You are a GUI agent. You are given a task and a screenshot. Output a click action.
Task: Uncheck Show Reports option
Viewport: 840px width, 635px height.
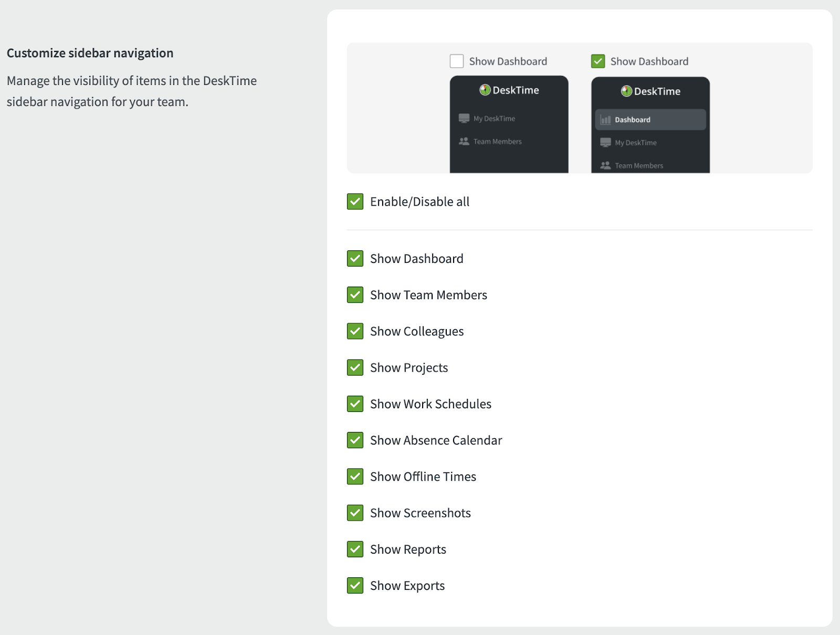click(355, 549)
